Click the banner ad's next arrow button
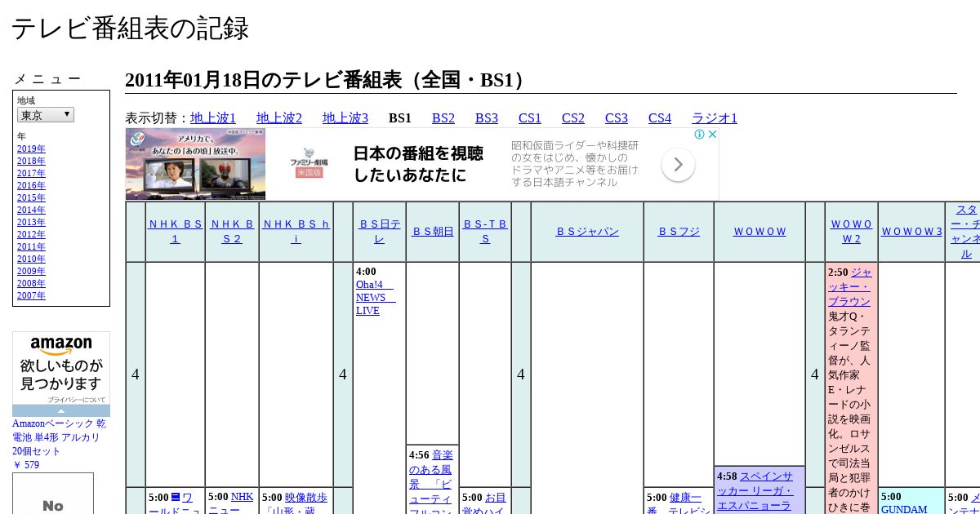Image resolution: width=980 pixels, height=514 pixels. [x=678, y=165]
